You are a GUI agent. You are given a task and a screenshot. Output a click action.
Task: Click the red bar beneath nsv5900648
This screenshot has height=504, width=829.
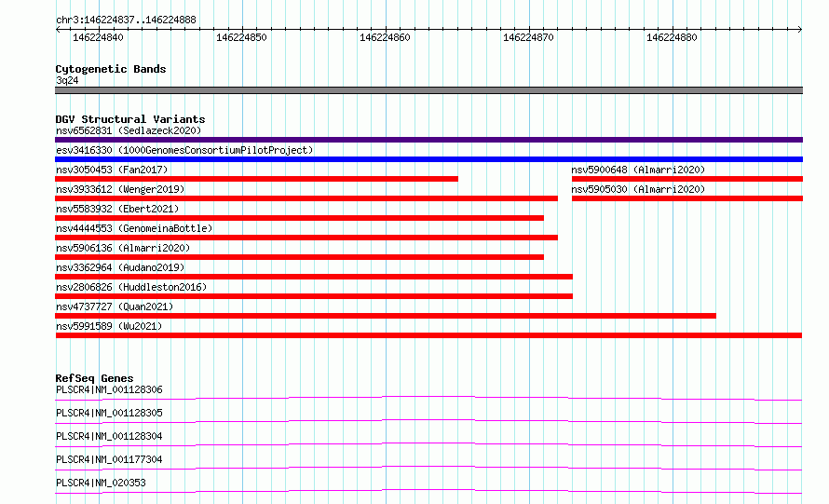687,179
